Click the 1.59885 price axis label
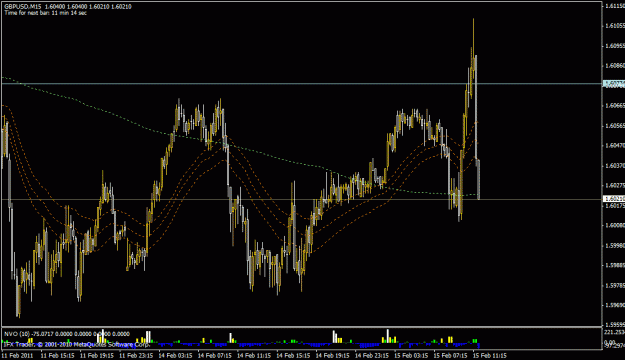The height and width of the screenshot is (360, 625). coord(615,266)
